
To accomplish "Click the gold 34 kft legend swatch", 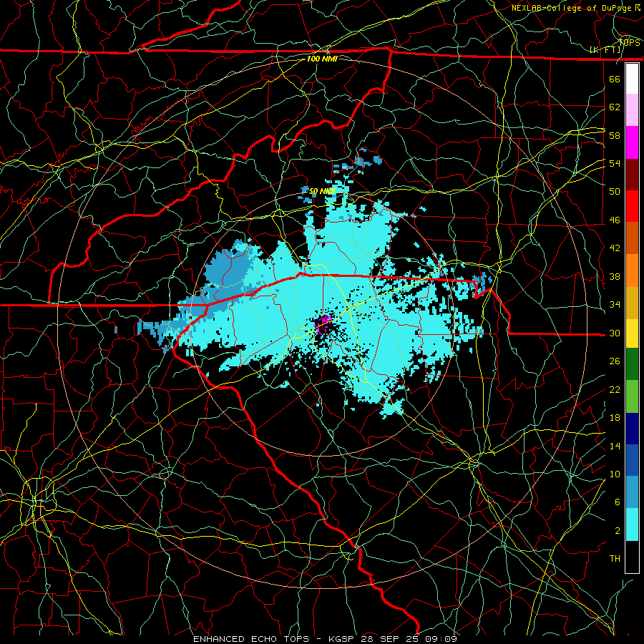I will click(632, 303).
